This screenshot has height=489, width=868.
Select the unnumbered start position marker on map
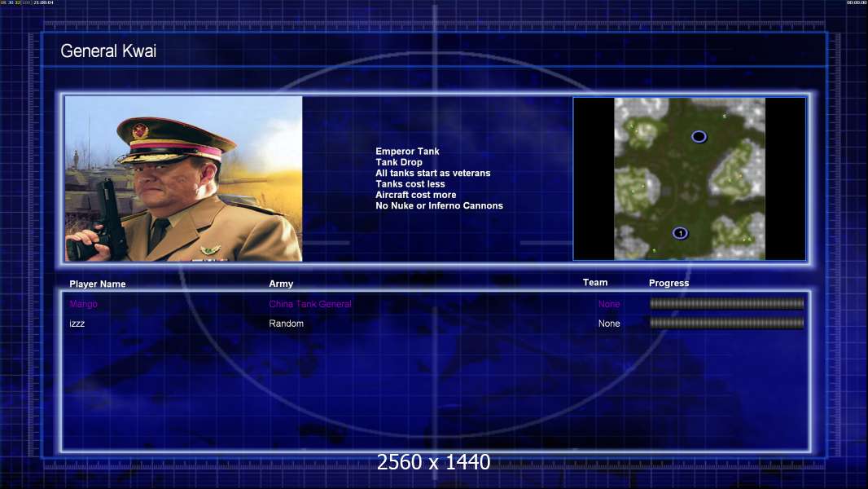click(699, 136)
